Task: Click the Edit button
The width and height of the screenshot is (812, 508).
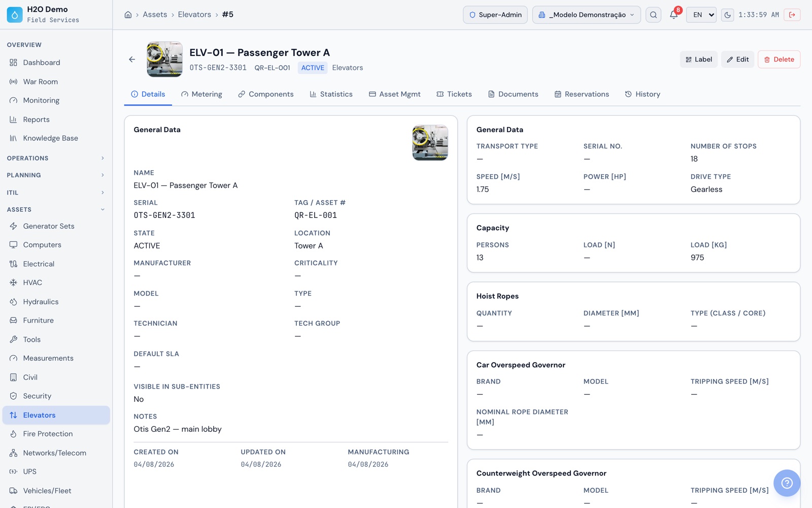Action: (x=738, y=59)
